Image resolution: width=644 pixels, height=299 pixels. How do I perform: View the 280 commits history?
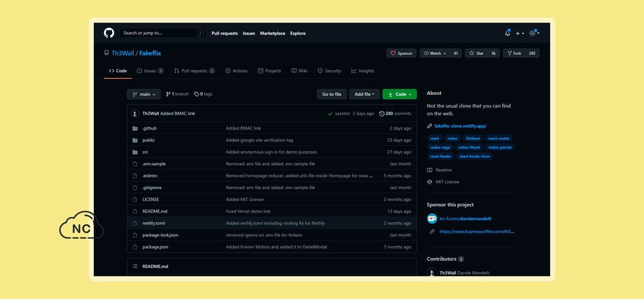click(x=395, y=113)
